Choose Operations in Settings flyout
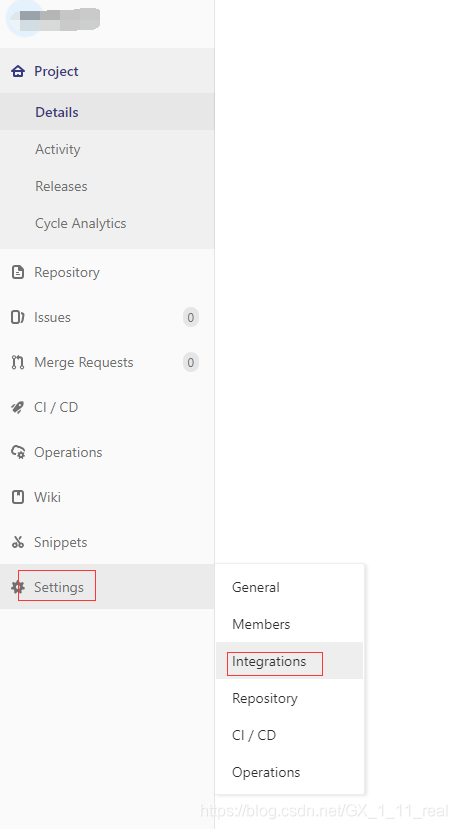Screen dimensions: 457x829 point(266,772)
